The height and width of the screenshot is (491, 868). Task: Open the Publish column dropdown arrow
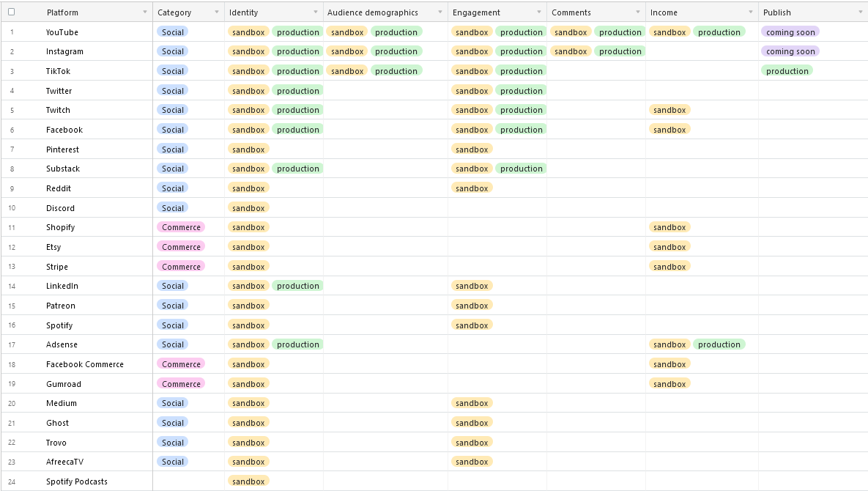pyautogui.click(x=860, y=12)
